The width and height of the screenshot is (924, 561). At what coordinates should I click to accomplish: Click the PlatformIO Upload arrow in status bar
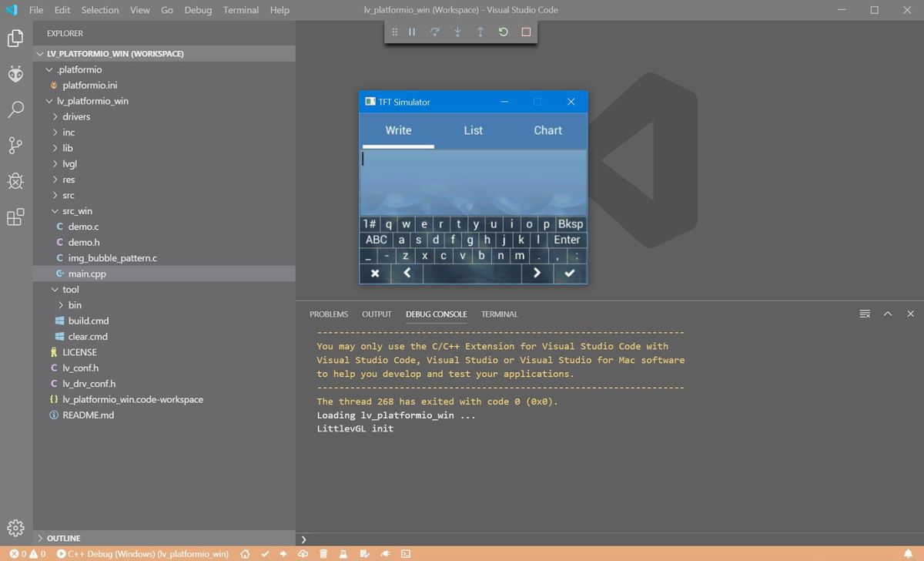point(283,553)
